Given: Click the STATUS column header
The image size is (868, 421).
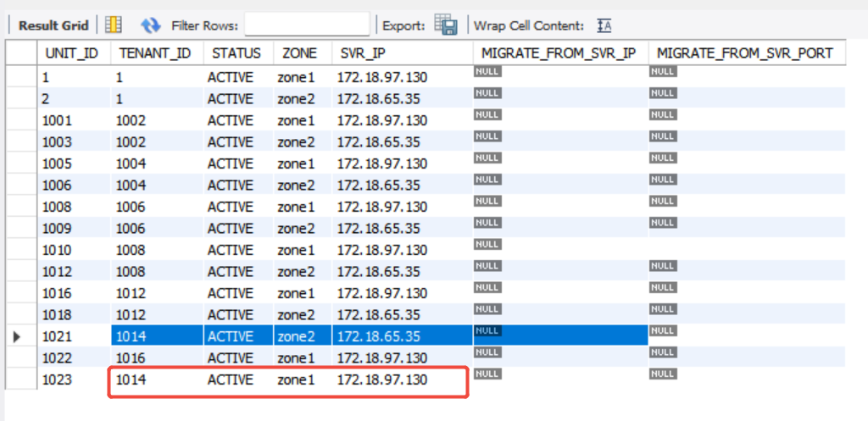Looking at the screenshot, I should [x=236, y=53].
